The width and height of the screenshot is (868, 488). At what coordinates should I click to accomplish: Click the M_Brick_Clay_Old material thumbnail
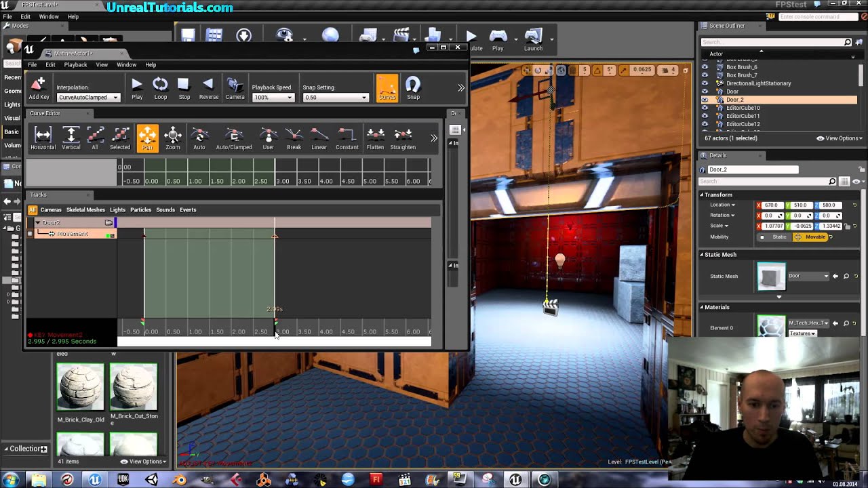80,386
